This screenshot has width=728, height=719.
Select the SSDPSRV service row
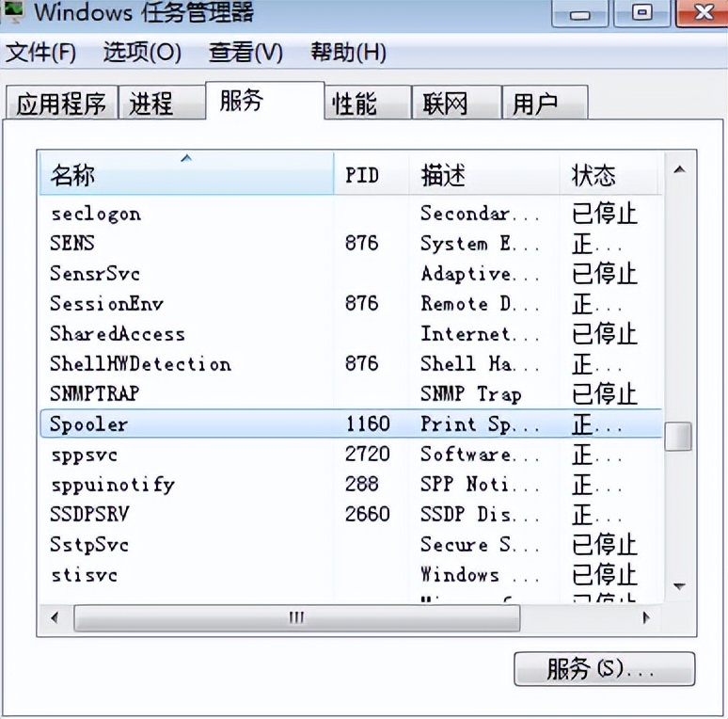[x=351, y=514]
